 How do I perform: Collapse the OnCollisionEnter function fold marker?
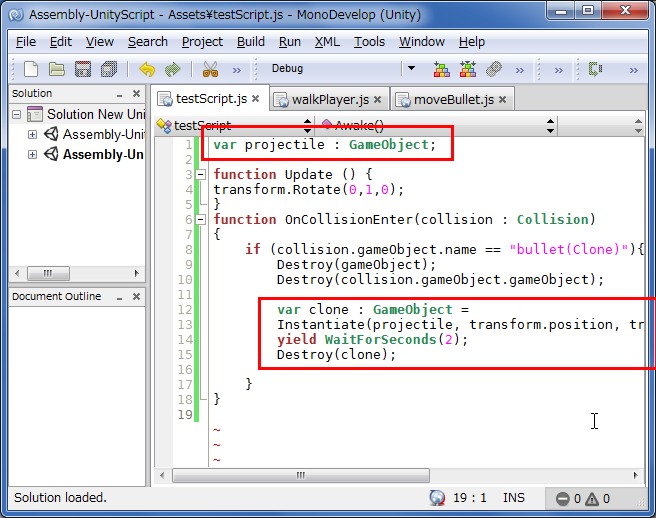(x=202, y=219)
